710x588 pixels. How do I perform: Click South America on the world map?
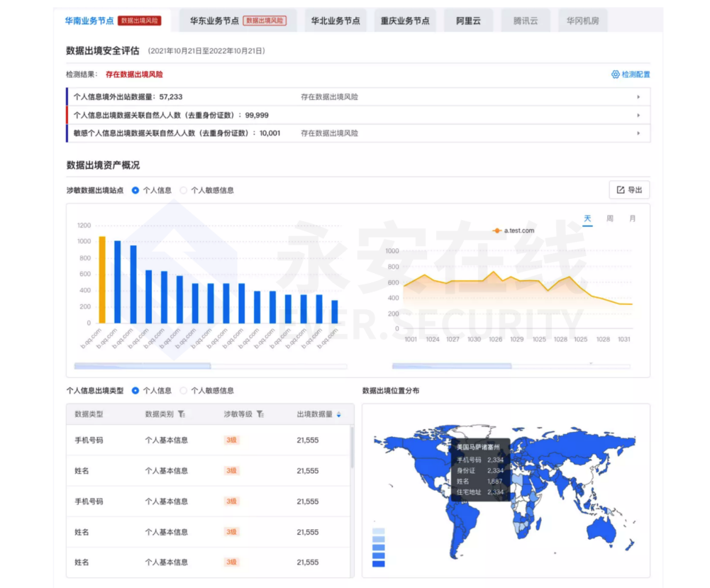(x=462, y=525)
